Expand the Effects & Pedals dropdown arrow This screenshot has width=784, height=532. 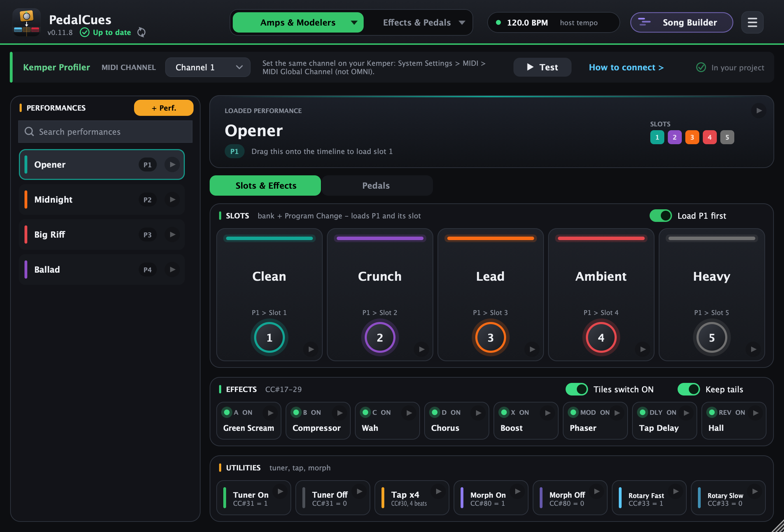click(462, 23)
